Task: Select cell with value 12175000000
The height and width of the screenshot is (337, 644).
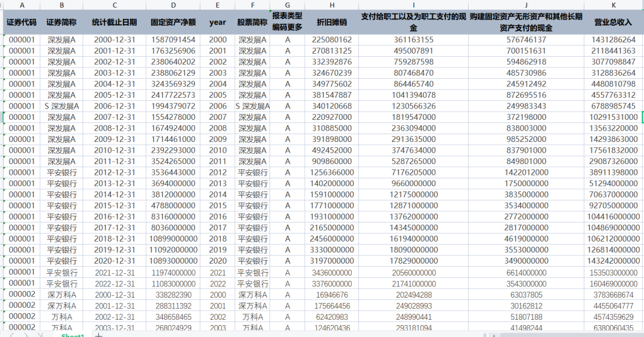Action: tap(413, 195)
